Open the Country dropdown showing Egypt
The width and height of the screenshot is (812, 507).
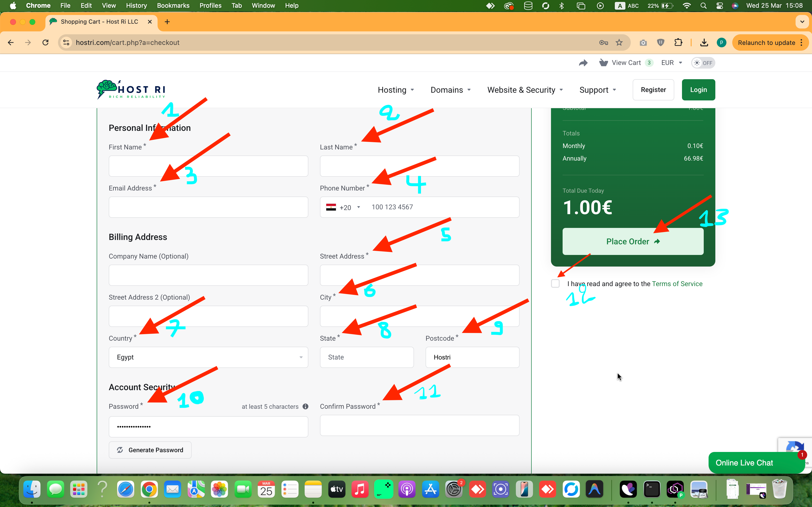208,357
